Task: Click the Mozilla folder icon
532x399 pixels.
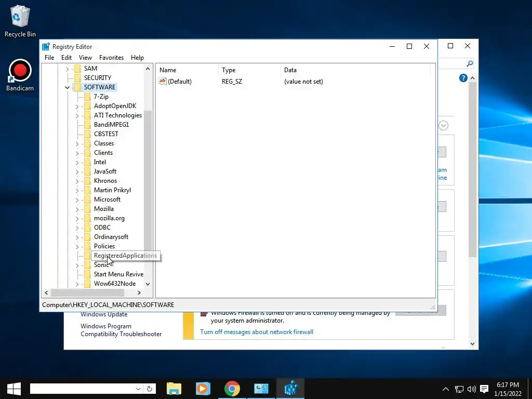Action: [x=87, y=209]
